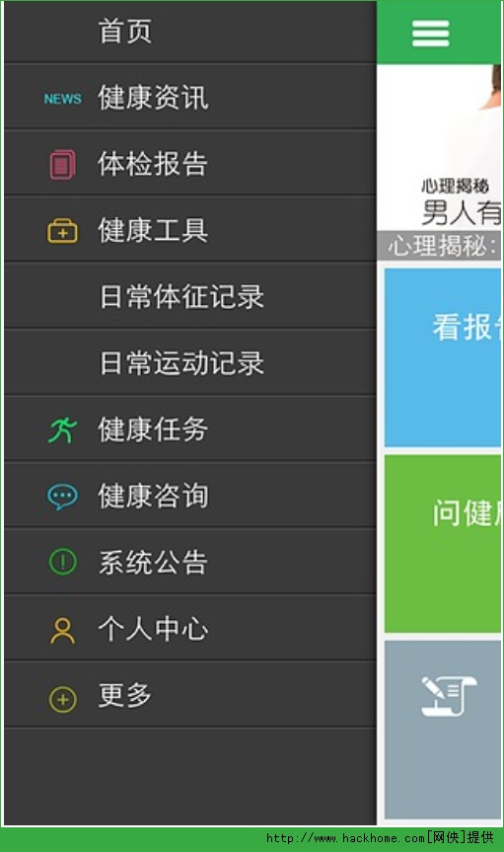Select 健康任务 in the drawer
Image resolution: width=504 pixels, height=852 pixels.
click(x=190, y=429)
